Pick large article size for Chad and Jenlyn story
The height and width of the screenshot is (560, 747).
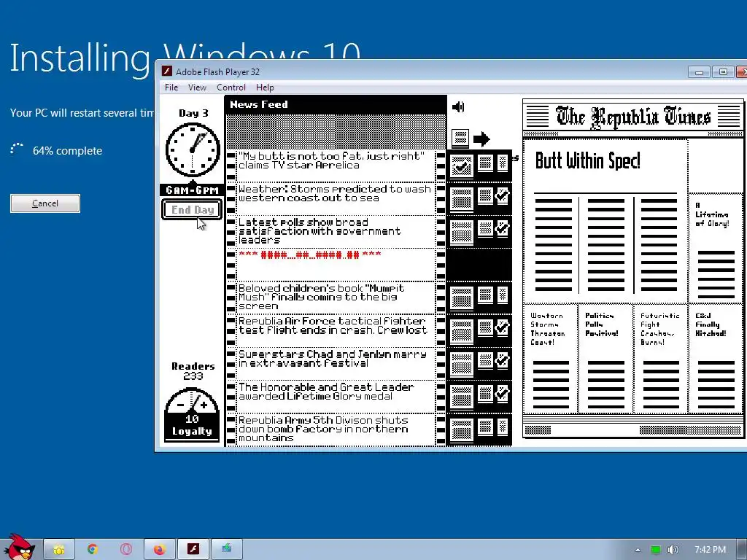(x=462, y=364)
